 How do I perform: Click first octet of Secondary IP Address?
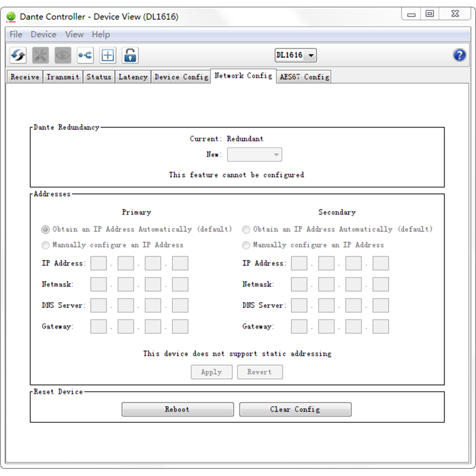pos(299,263)
